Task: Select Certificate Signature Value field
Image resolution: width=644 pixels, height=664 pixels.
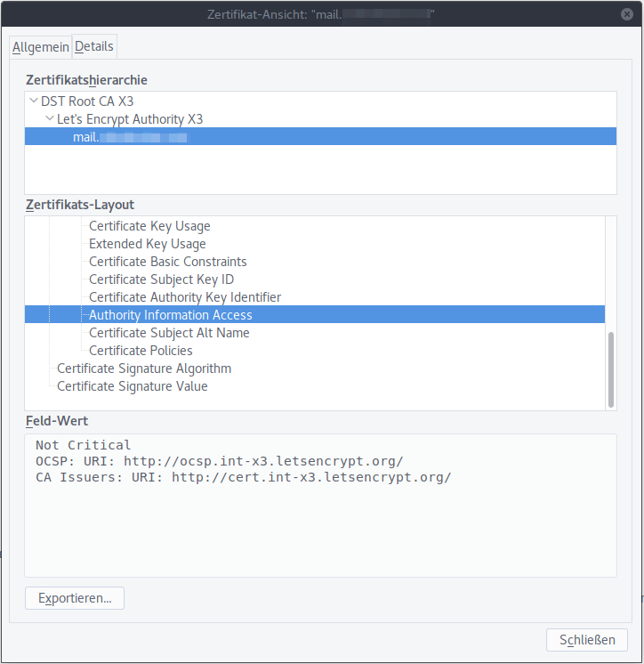Action: pyautogui.click(x=132, y=386)
